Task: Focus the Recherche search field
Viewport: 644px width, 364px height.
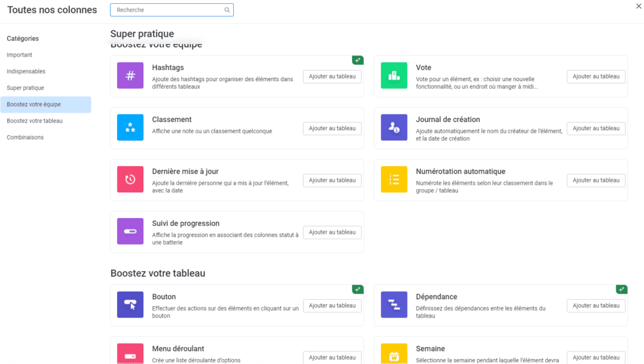Action: 167,10
